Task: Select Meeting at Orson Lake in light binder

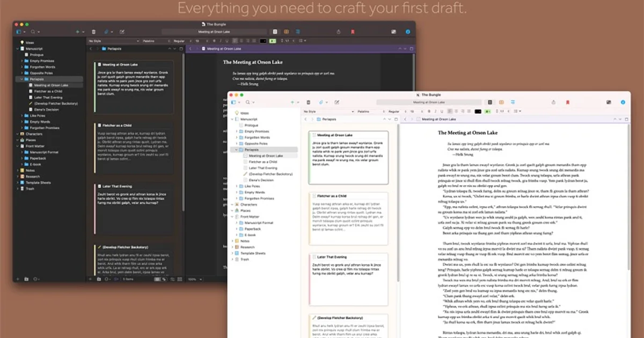Action: tap(266, 156)
